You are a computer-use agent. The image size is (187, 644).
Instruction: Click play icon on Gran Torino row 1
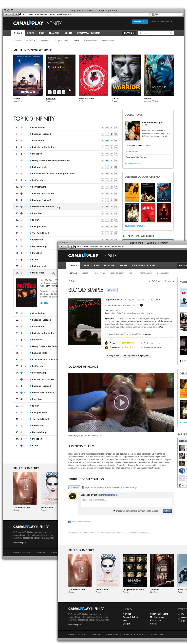pos(102,127)
